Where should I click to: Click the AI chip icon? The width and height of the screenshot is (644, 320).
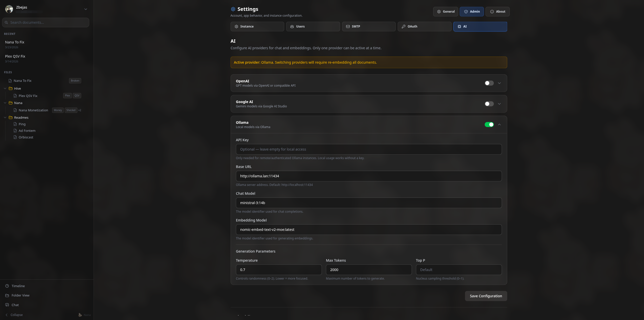click(459, 27)
